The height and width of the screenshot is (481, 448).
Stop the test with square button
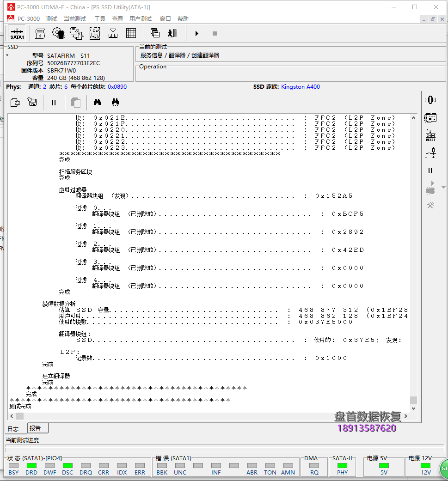click(215, 33)
